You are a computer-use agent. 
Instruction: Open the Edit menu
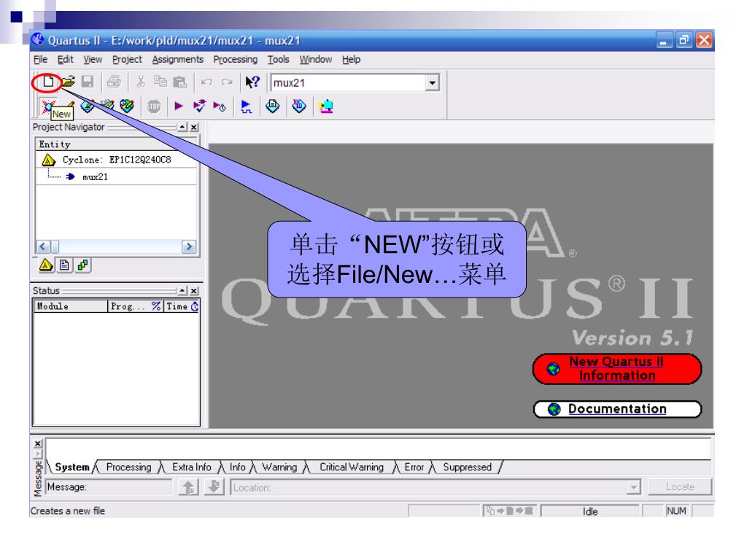pyautogui.click(x=65, y=60)
